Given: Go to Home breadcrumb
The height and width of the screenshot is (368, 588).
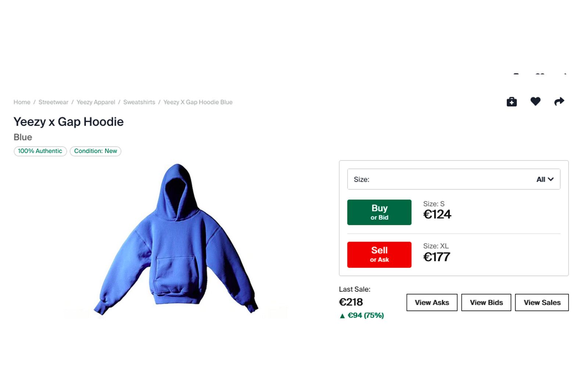Looking at the screenshot, I should 22,102.
